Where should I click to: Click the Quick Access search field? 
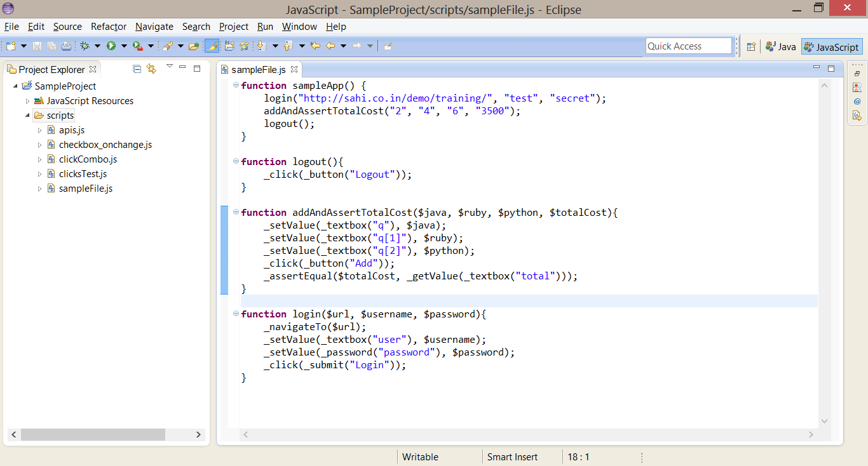[689, 46]
